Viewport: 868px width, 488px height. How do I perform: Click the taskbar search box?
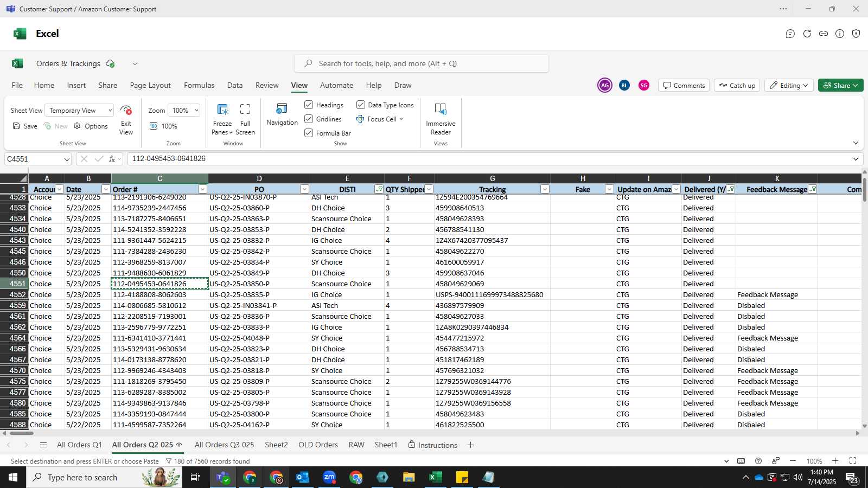[x=104, y=477]
